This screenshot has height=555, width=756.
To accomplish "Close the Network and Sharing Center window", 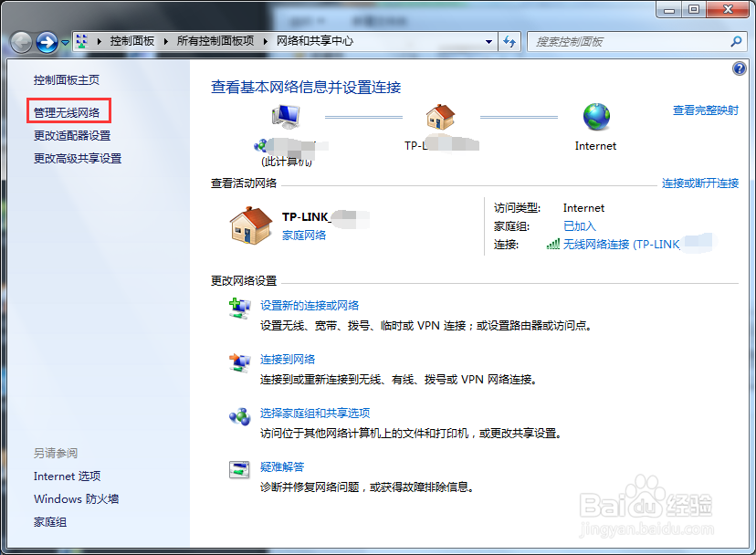I will [728, 9].
